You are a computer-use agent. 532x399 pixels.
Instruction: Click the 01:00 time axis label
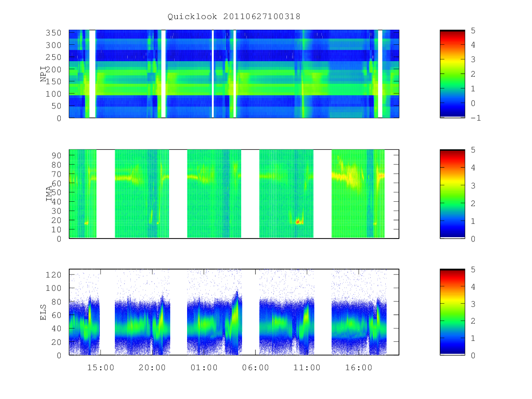coord(204,368)
